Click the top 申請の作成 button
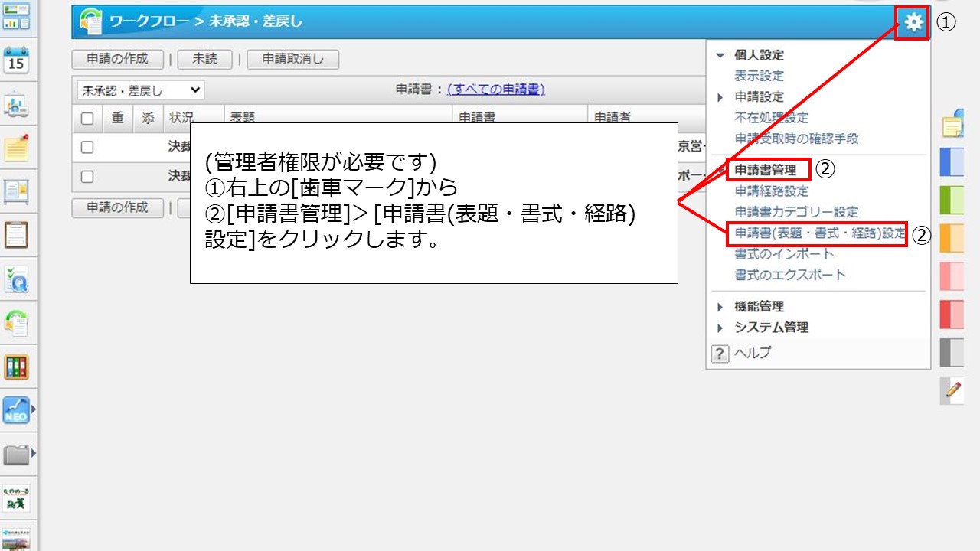 pyautogui.click(x=117, y=59)
